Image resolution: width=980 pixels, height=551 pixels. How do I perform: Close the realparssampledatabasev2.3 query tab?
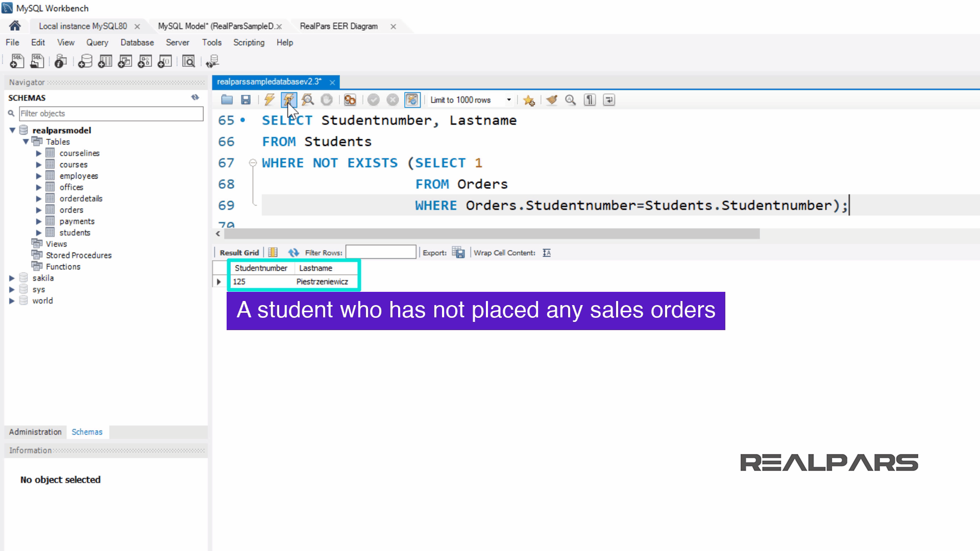332,82
